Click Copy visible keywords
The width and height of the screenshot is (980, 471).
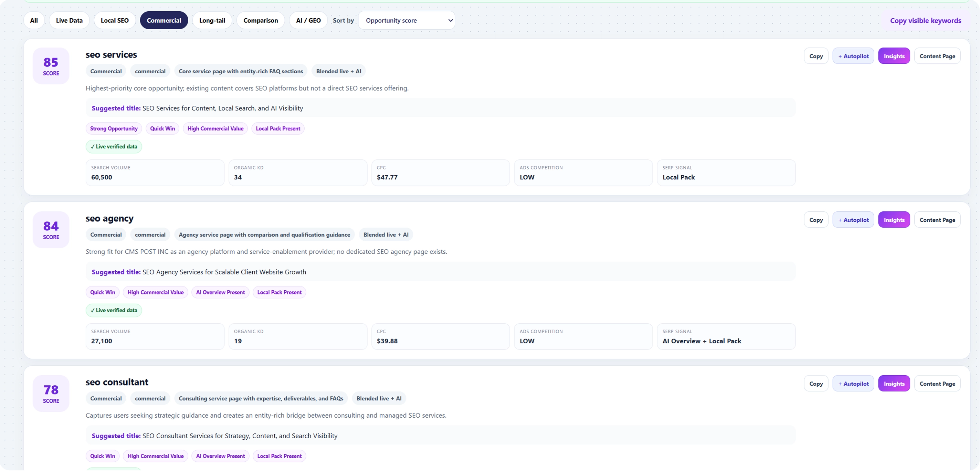coord(925,21)
